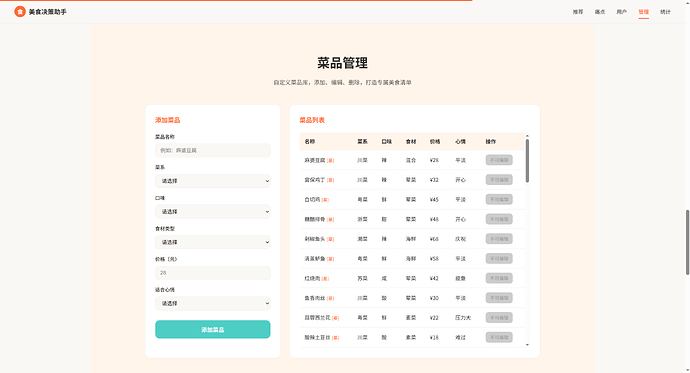Click the 口味 column header
690x373 pixels.
[x=386, y=142]
